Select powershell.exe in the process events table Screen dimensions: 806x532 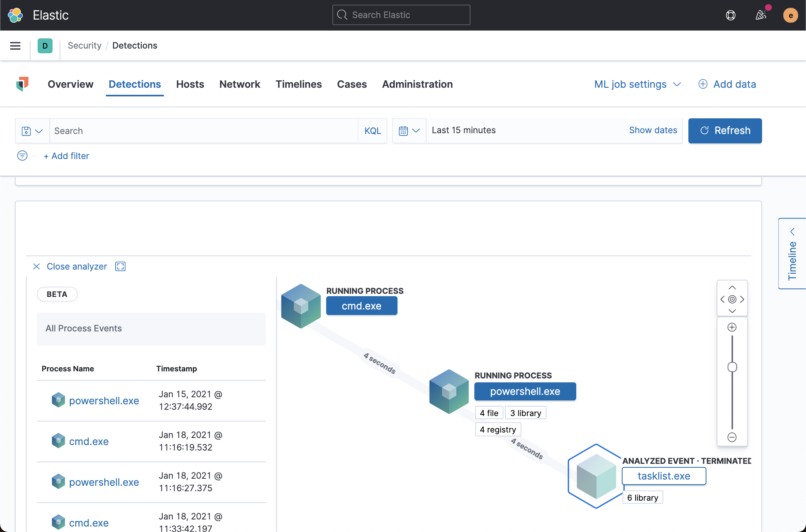point(104,400)
